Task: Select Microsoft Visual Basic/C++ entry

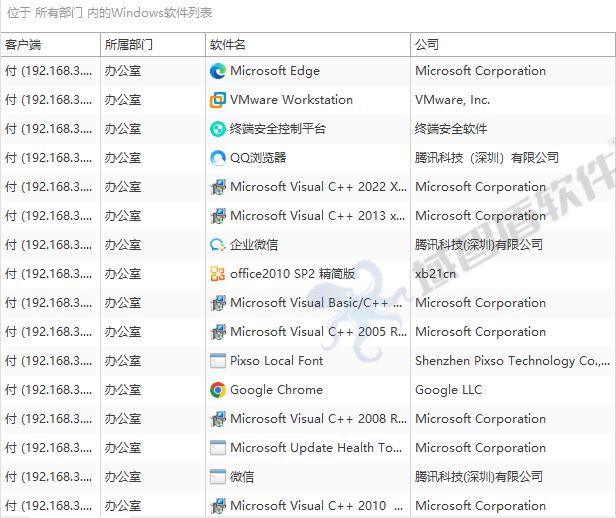Action: pos(316,303)
